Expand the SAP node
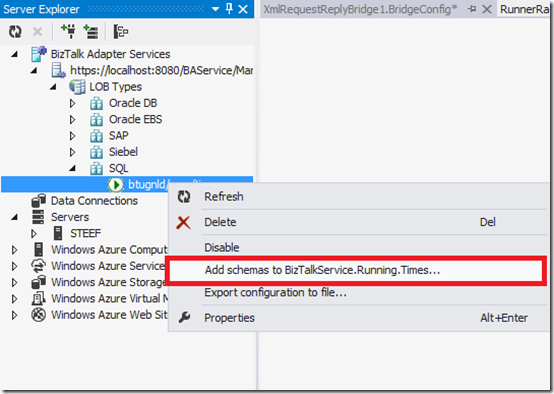Viewport: 554px width, 394px height. point(72,136)
